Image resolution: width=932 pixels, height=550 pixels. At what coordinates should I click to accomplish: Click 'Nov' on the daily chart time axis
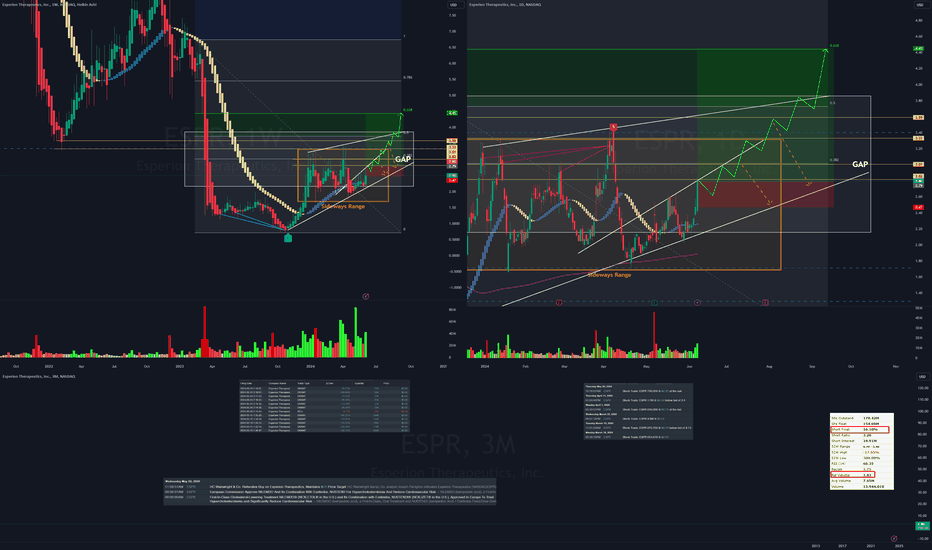(x=896, y=366)
